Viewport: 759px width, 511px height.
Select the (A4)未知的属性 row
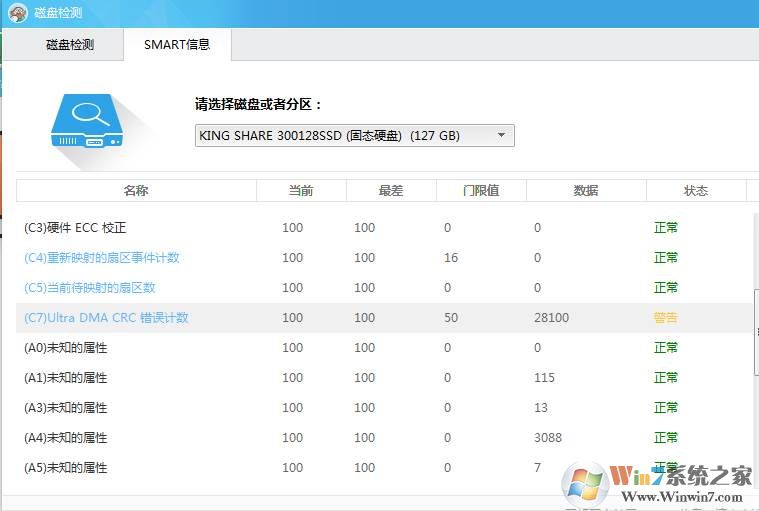65,438
